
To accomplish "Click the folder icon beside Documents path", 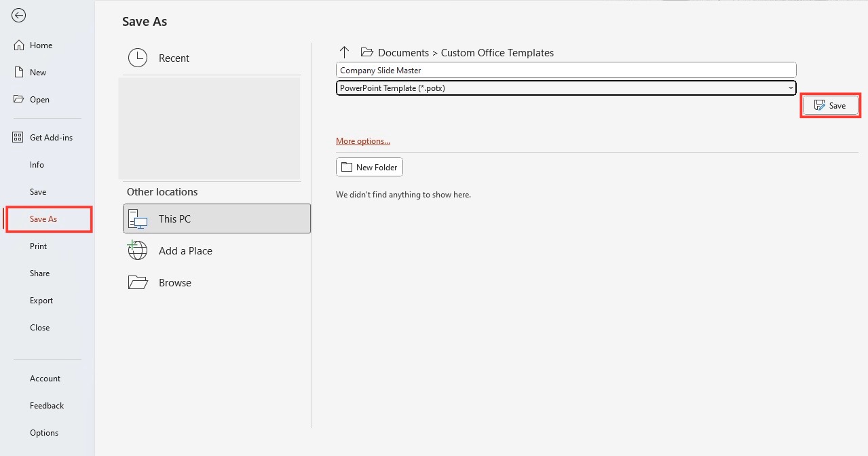I will [367, 52].
